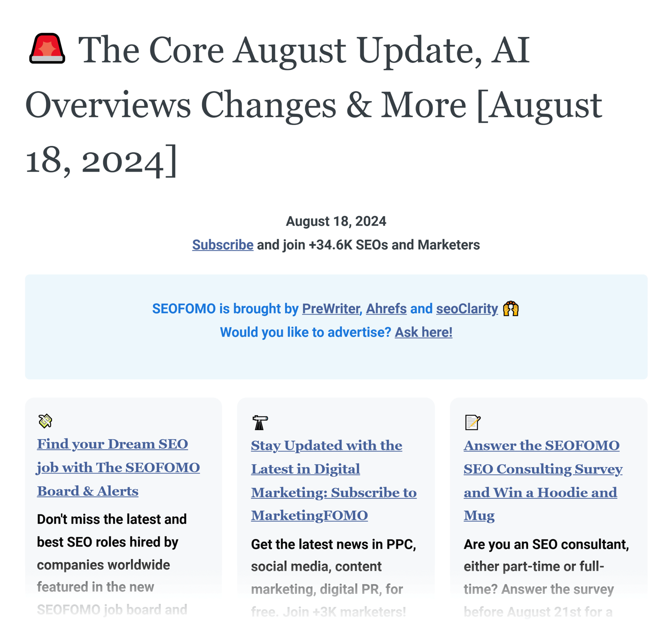Click the Subscribe link to join newsletter

pos(222,244)
